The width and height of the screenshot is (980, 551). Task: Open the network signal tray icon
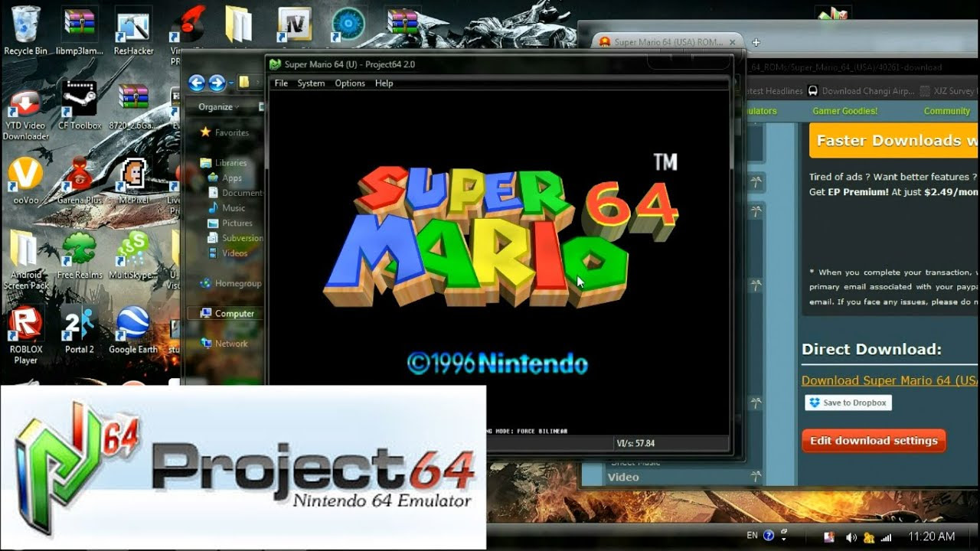coord(887,536)
